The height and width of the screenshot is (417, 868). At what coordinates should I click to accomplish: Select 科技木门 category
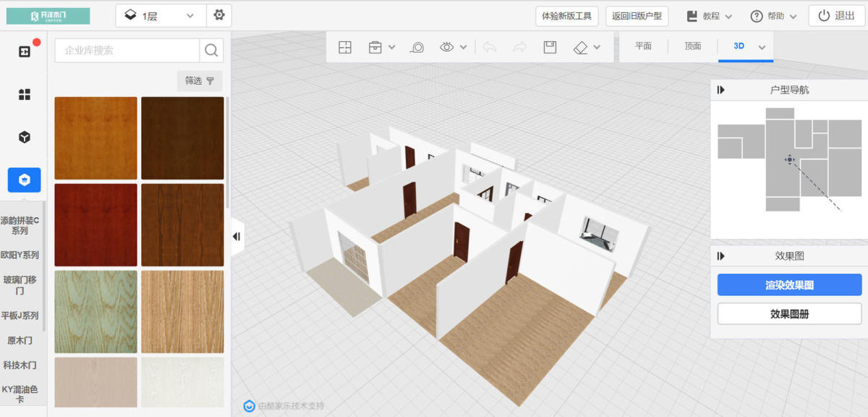(20, 365)
